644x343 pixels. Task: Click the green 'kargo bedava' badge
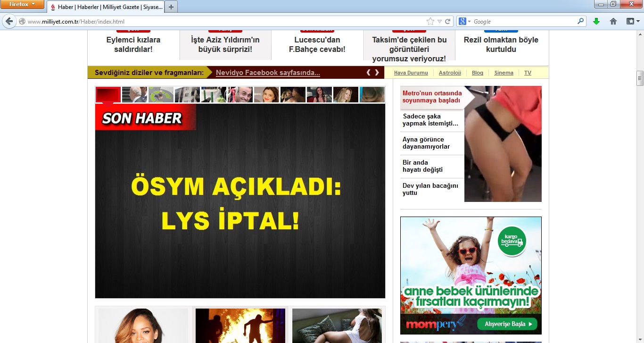512,242
